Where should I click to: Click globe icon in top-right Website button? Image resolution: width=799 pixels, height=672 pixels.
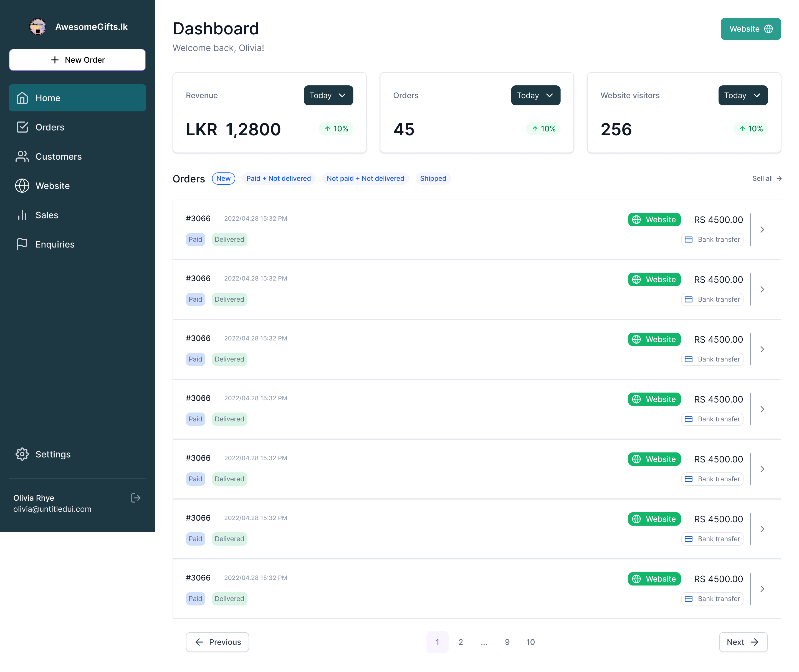[768, 29]
